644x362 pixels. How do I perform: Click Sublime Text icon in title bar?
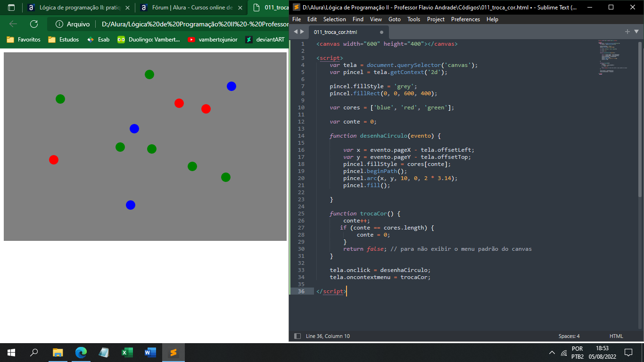[x=297, y=7]
